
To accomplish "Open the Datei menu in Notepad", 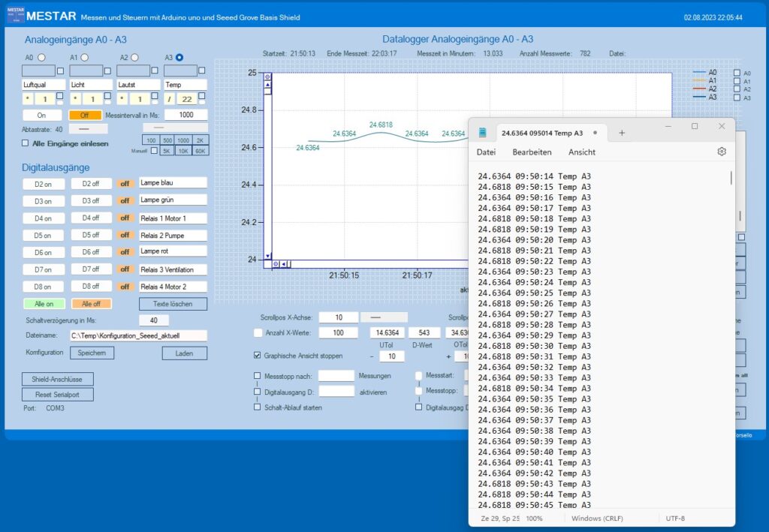I will [x=486, y=152].
